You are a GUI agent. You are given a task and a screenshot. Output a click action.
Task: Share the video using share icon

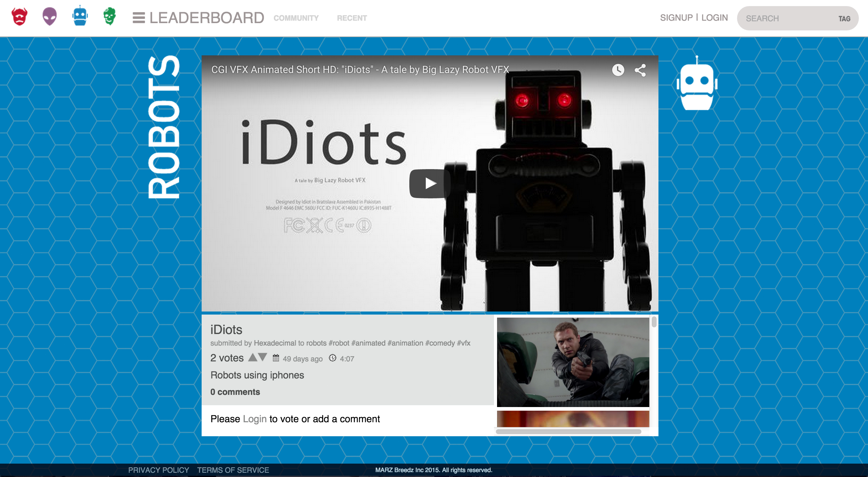point(640,70)
